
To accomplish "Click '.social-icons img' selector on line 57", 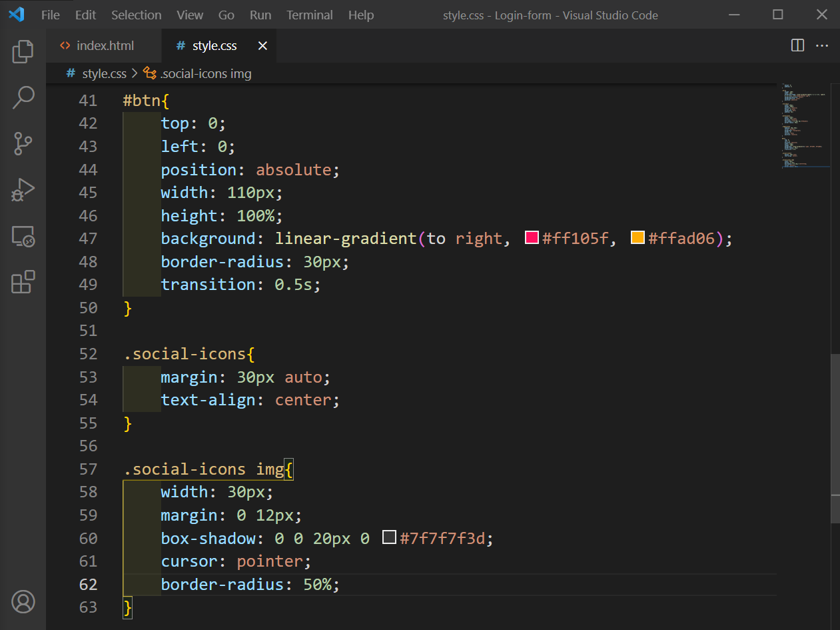I will 204,469.
